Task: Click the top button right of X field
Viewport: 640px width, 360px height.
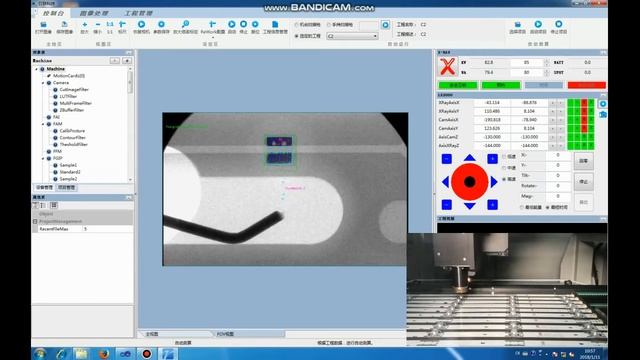Action: (x=583, y=161)
